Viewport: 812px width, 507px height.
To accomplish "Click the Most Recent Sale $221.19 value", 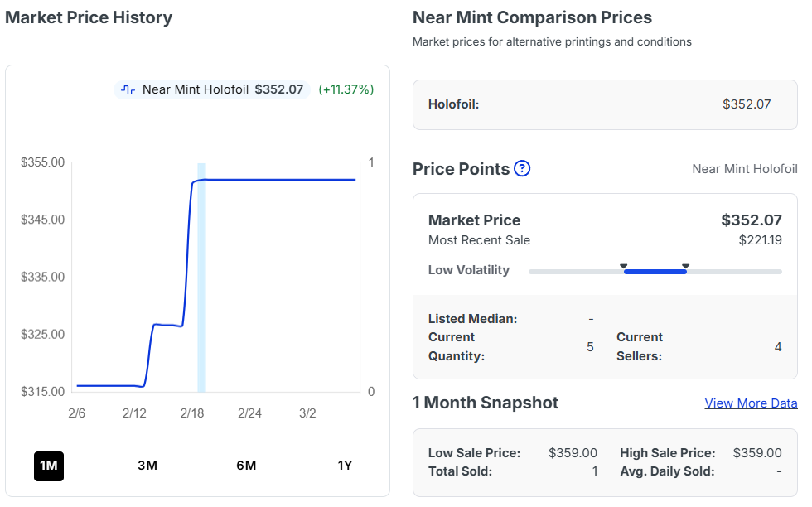I will [x=760, y=240].
